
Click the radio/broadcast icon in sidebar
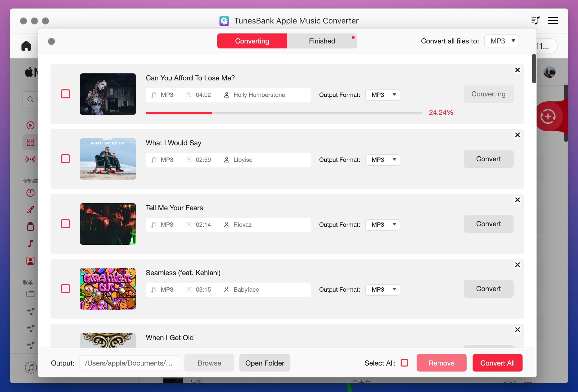point(30,159)
